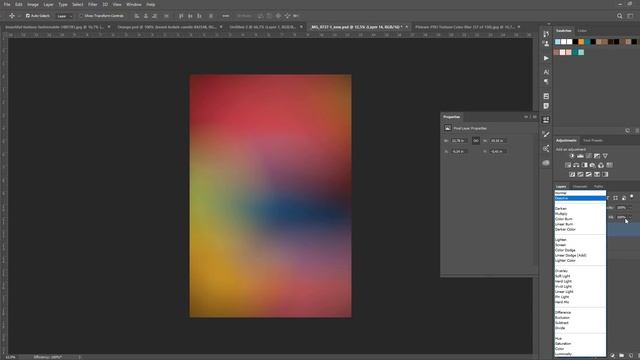640x360 pixels.
Task: Create new fill or adjustment layer icon
Action: 613,356
